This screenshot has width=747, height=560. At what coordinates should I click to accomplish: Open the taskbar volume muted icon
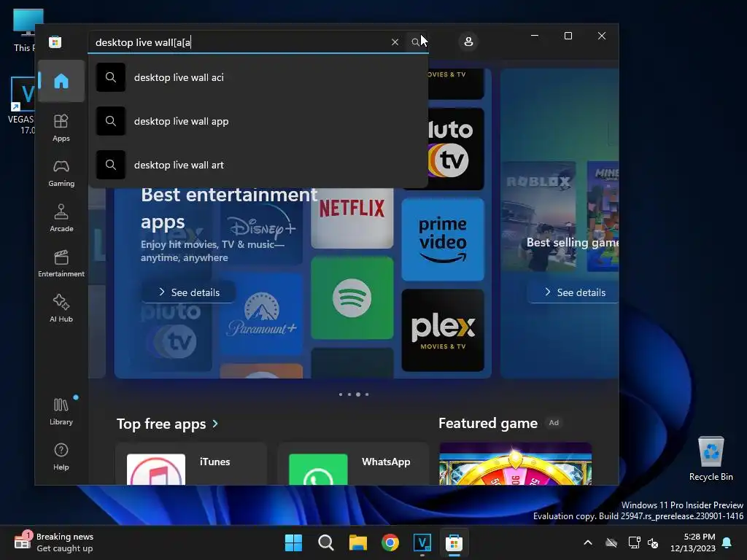coord(653,542)
